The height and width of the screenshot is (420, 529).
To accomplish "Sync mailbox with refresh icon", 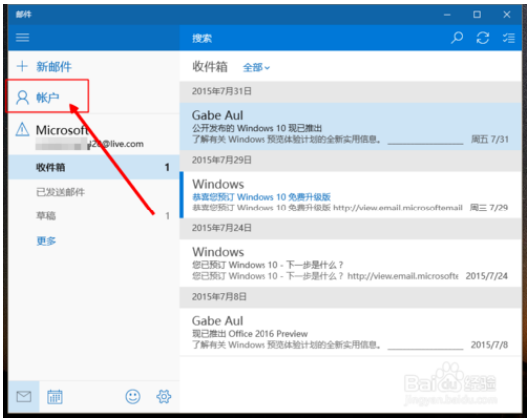I will point(483,38).
